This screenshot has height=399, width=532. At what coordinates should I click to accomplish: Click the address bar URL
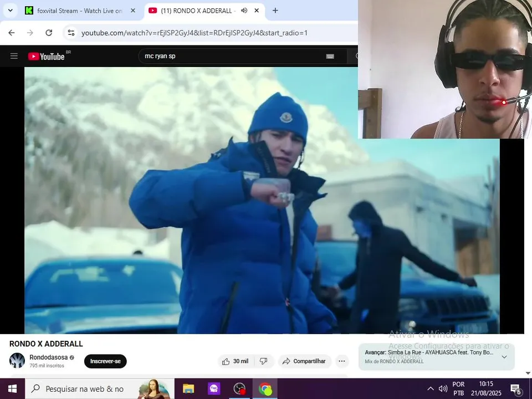pyautogui.click(x=195, y=33)
